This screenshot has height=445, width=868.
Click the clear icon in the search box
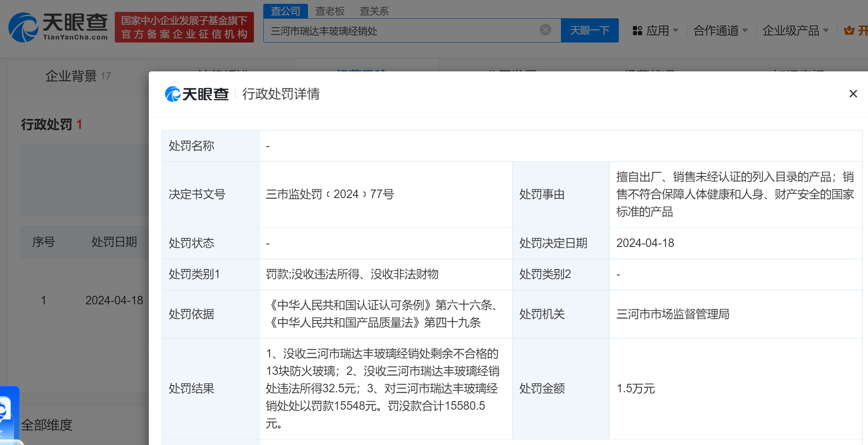point(545,29)
